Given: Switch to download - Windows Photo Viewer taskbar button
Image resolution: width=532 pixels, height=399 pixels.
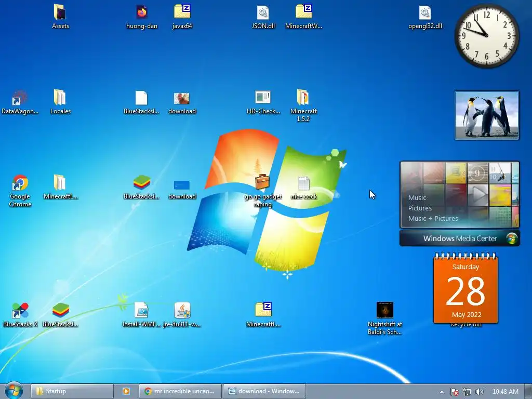Looking at the screenshot, I should pyautogui.click(x=264, y=391).
